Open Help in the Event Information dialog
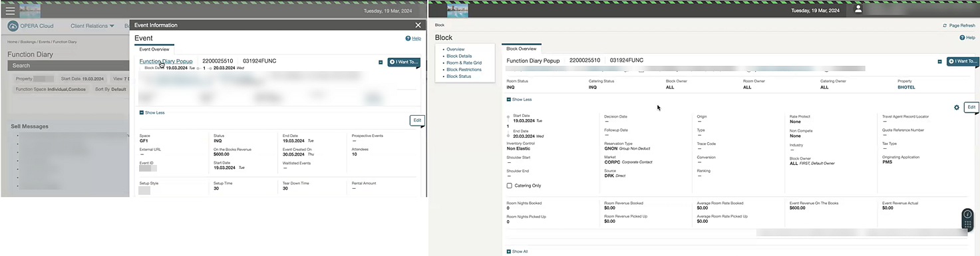Viewport: 980px width, 256px height. click(x=413, y=39)
